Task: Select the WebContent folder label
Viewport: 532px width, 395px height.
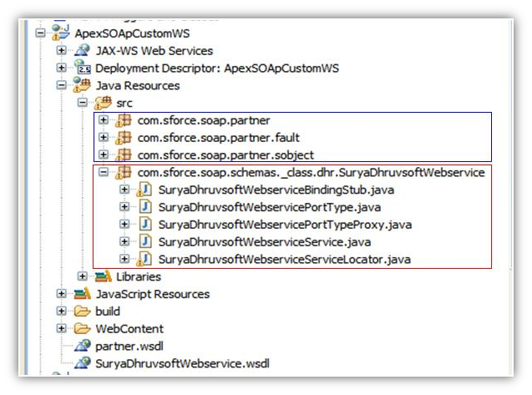Action: 129,329
